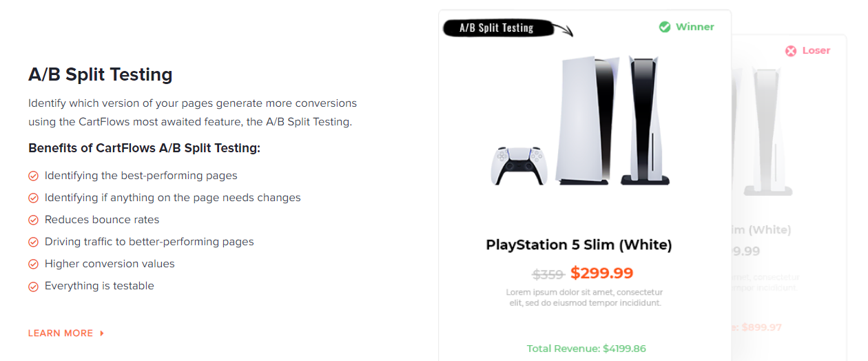
Task: Click the Benefits of CartFlows A/B Split Testing subheading
Action: point(144,148)
